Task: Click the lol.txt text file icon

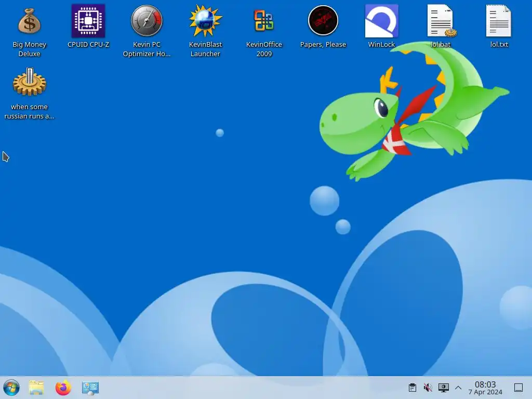Action: [499, 21]
